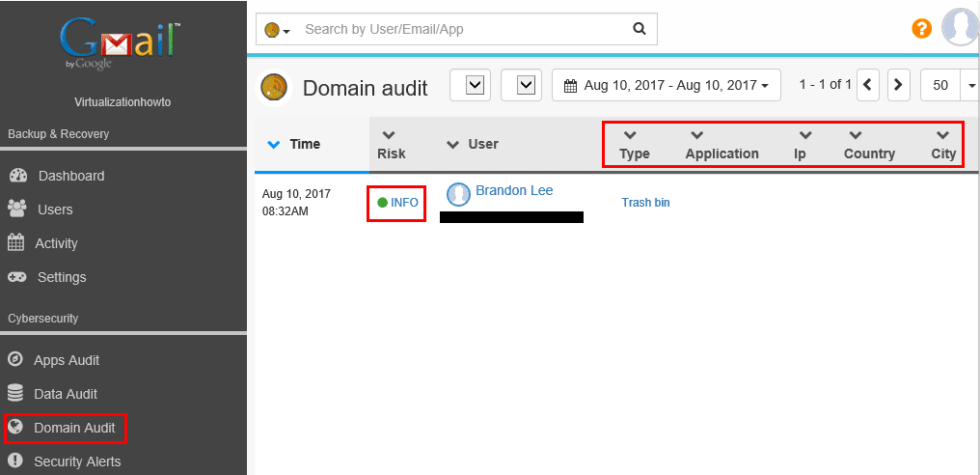Click the magnifier search icon
The width and height of the screenshot is (980, 475).
tap(639, 28)
